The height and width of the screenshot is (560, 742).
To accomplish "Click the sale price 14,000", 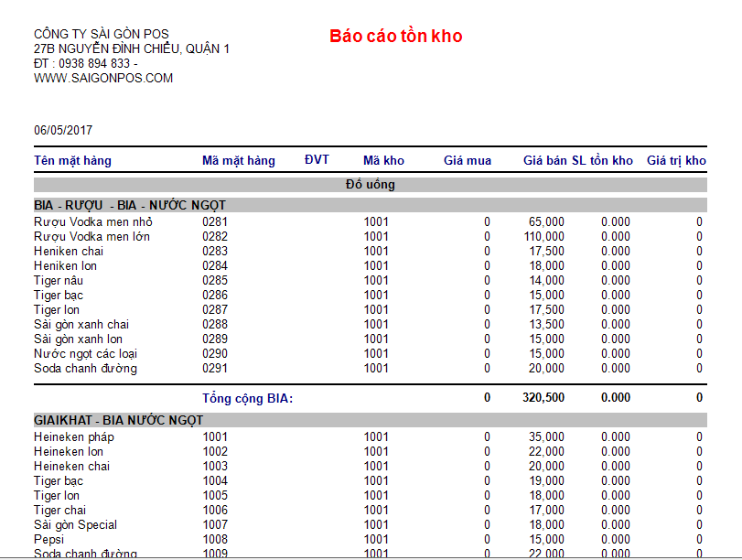I will coord(546,281).
